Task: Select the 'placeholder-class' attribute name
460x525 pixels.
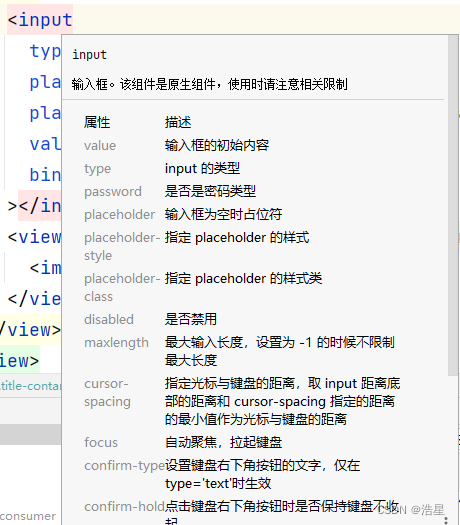Action: [122, 288]
